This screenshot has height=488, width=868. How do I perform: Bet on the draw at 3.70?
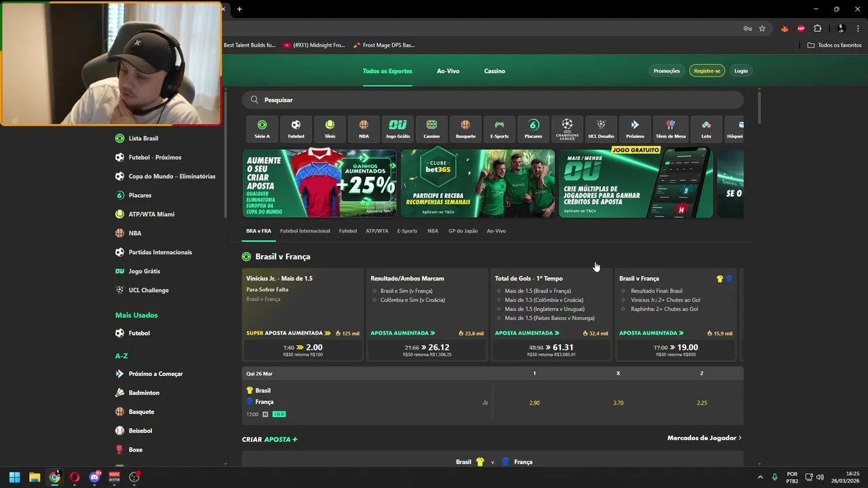tap(618, 403)
